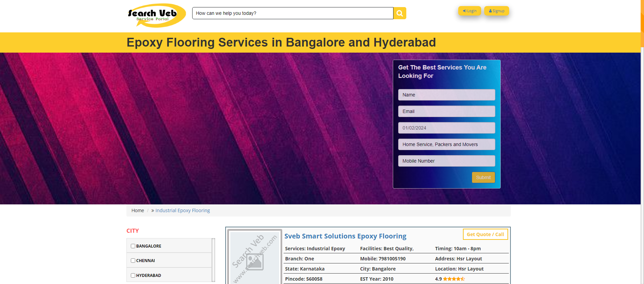Click the yellow search magnifier button

click(400, 13)
